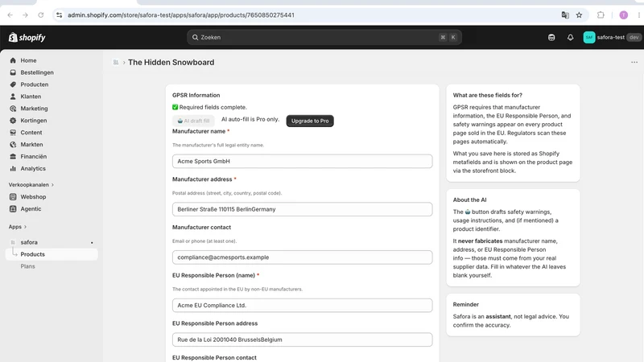The width and height of the screenshot is (644, 362).
Task: Open the Webshop sales channel
Action: [33, 196]
